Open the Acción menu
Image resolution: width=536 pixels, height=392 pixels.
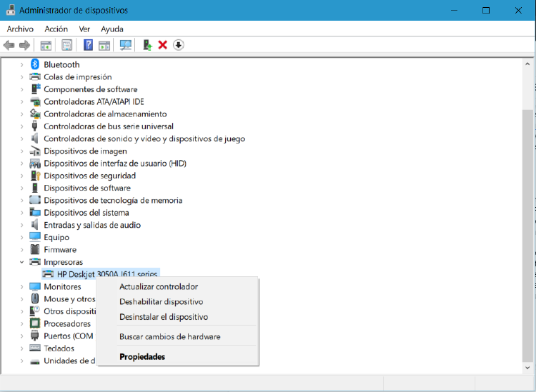pyautogui.click(x=56, y=29)
